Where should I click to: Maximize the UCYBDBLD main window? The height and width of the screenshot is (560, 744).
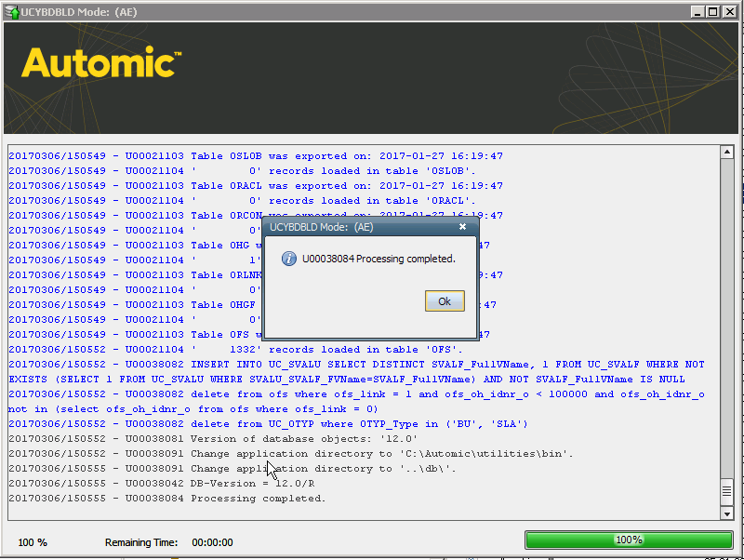713,12
